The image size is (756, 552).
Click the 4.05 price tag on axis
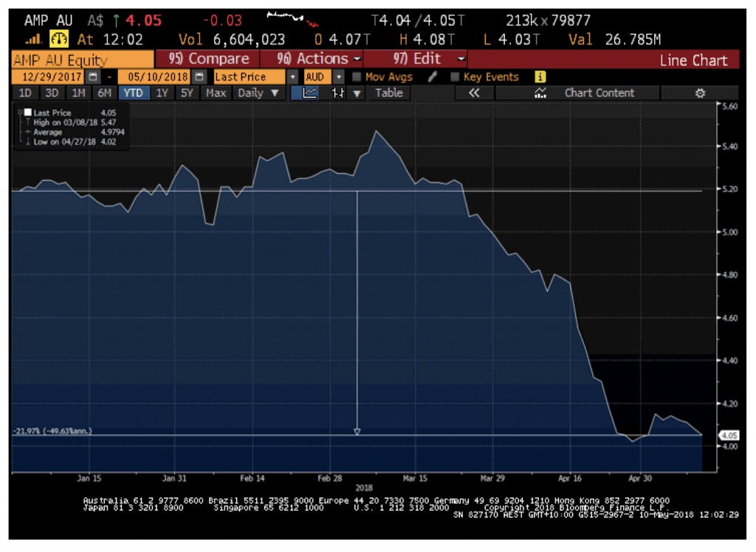pyautogui.click(x=729, y=435)
